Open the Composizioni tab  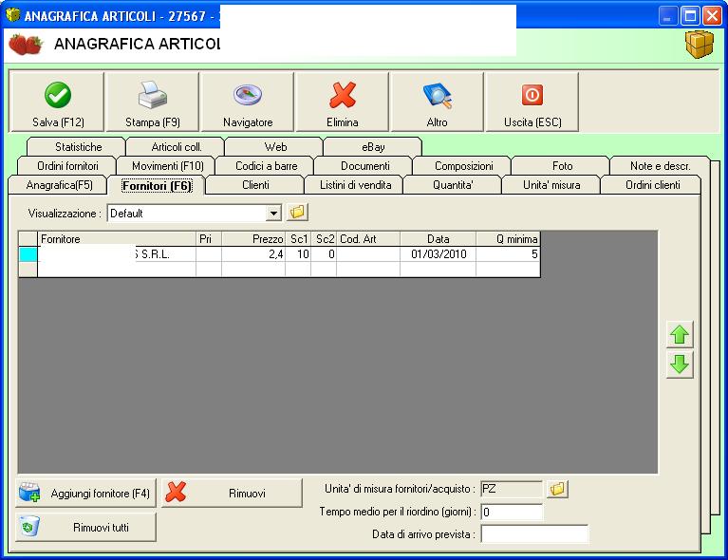tap(464, 166)
